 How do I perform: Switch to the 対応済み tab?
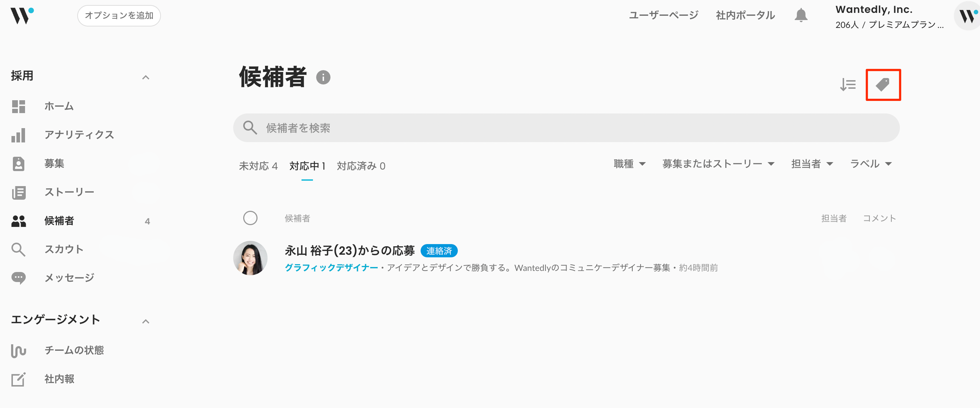click(x=361, y=166)
